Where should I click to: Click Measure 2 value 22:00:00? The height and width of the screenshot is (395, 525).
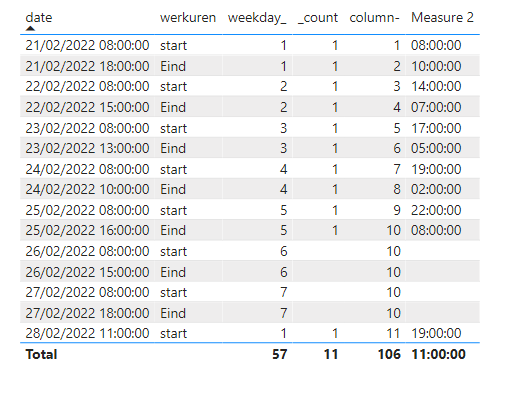pyautogui.click(x=436, y=210)
